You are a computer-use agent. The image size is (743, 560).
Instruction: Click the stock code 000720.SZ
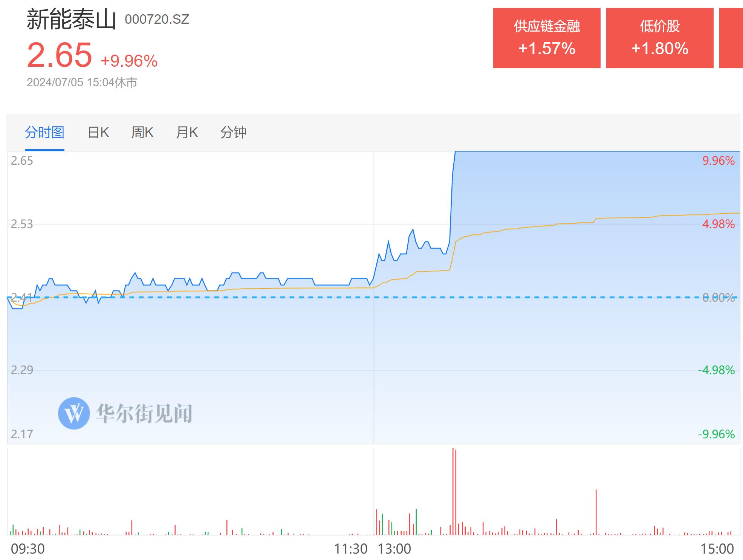tap(157, 19)
